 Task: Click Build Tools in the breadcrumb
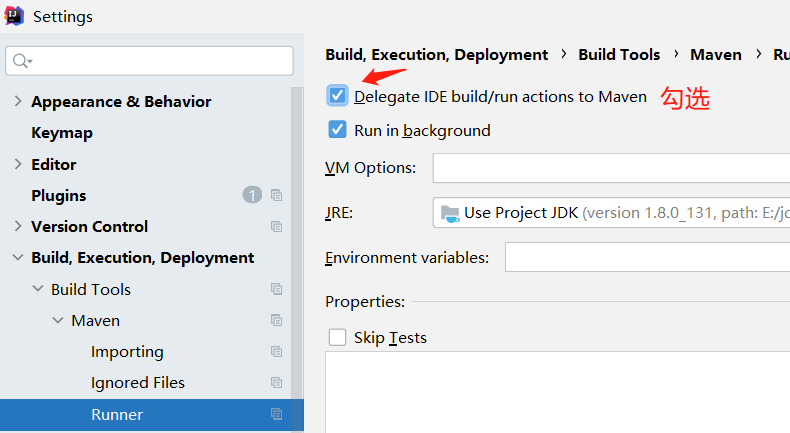(619, 55)
